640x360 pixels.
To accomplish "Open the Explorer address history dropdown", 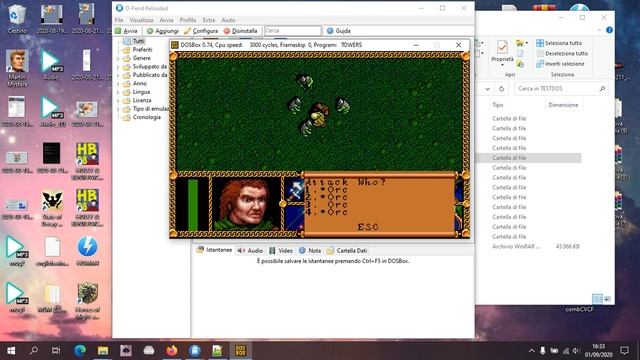I will [x=487, y=89].
